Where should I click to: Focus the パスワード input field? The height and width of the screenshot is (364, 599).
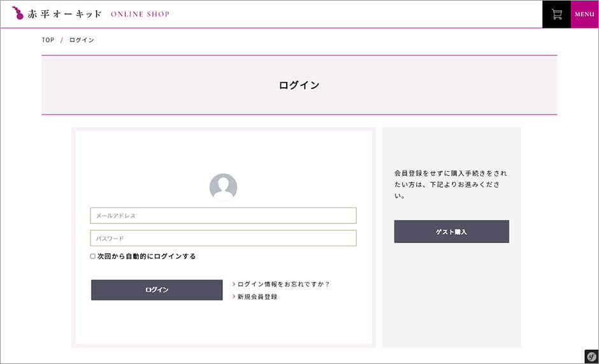[224, 238]
